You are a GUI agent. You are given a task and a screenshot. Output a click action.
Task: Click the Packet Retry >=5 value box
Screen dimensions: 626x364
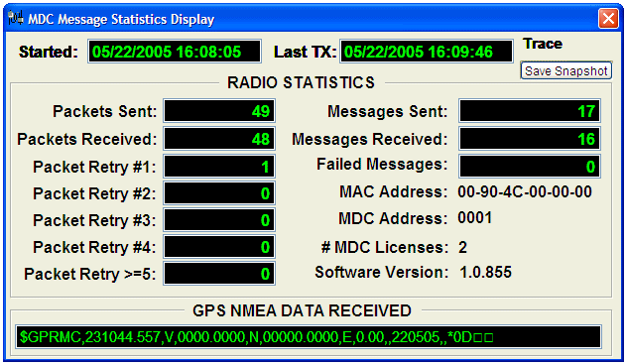(219, 274)
